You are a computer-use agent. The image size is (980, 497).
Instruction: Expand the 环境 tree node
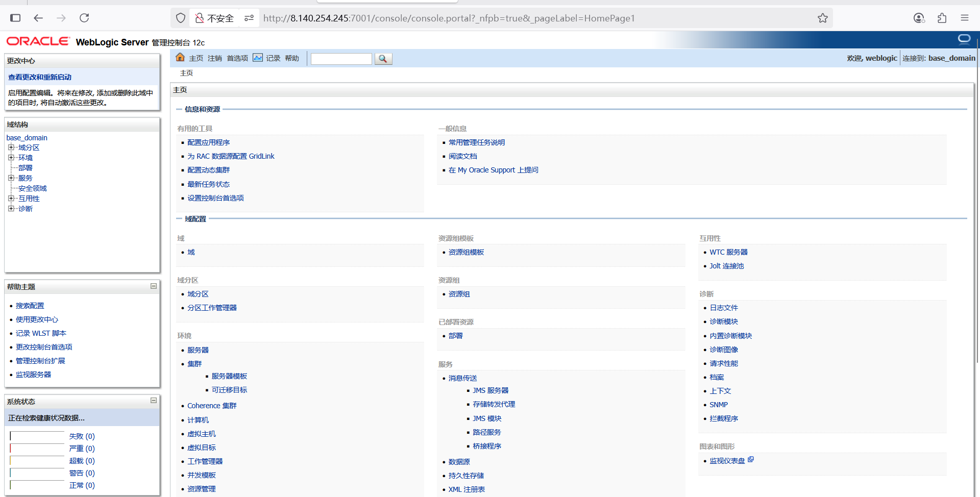11,158
